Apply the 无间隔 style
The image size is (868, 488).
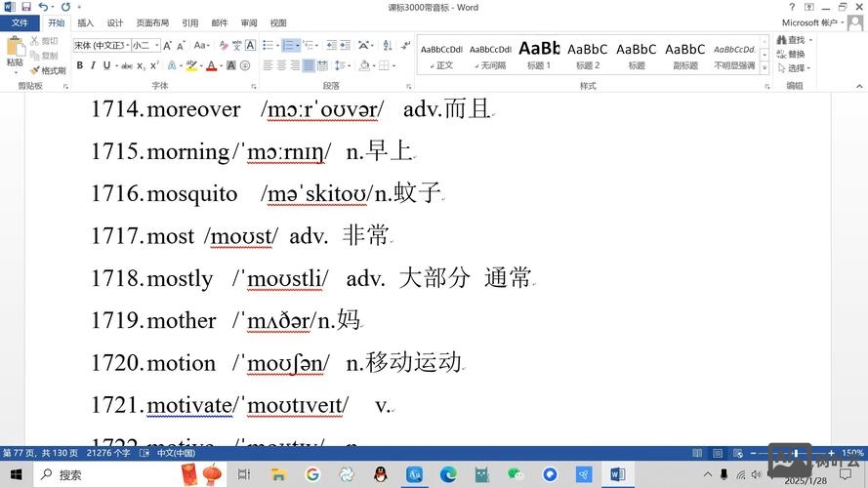click(x=490, y=56)
